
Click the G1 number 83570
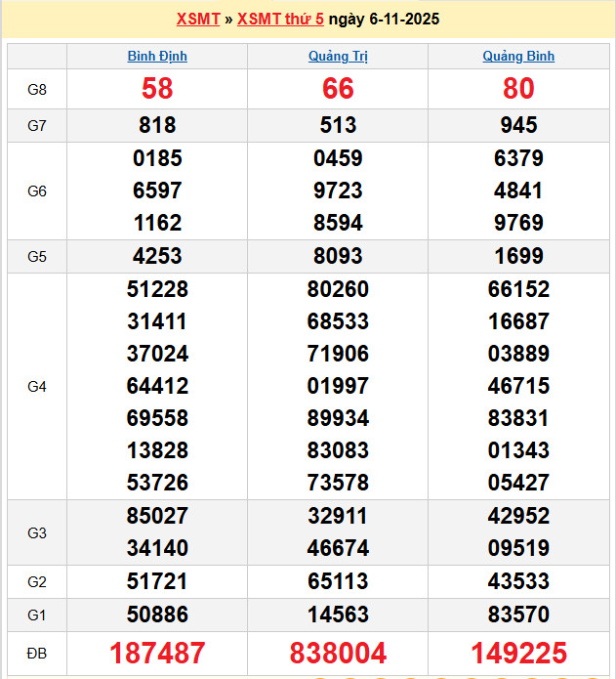click(518, 615)
